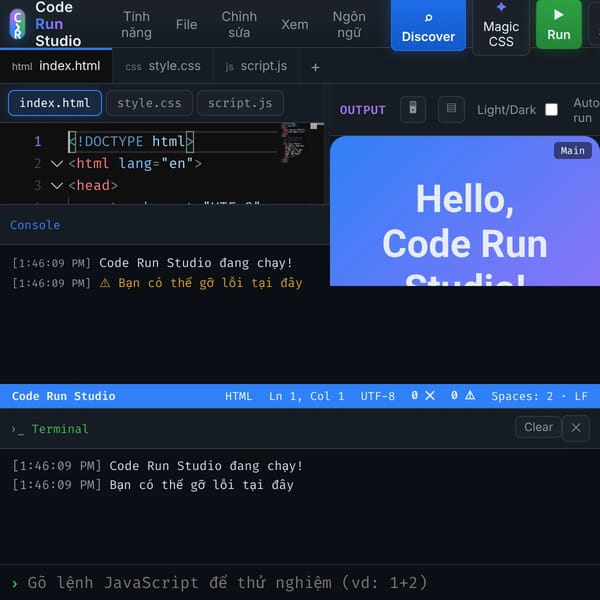This screenshot has height=600, width=600.
Task: Click console message Code Run Studio đang chạy
Action: 196,263
